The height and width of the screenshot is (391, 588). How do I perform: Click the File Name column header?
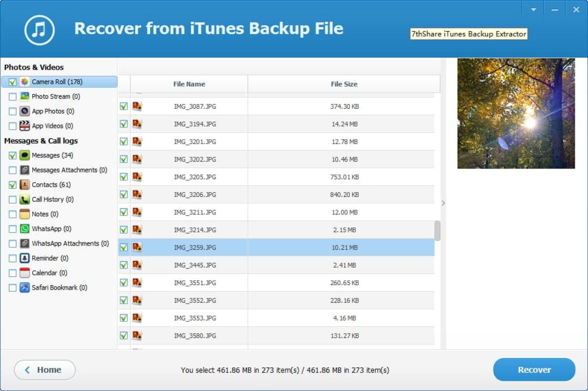pyautogui.click(x=189, y=84)
